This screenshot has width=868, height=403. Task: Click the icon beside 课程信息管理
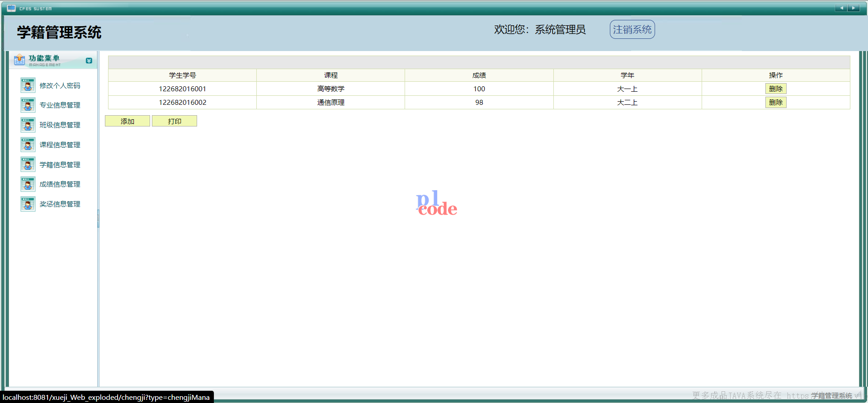28,145
